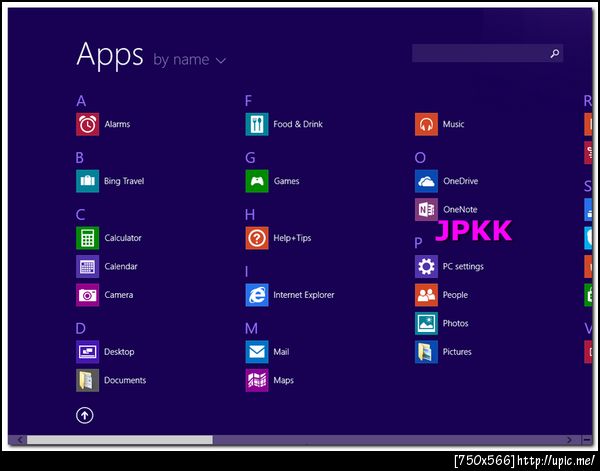600x471 pixels.
Task: Click the 'Alarms' label text
Action: pyautogui.click(x=117, y=124)
